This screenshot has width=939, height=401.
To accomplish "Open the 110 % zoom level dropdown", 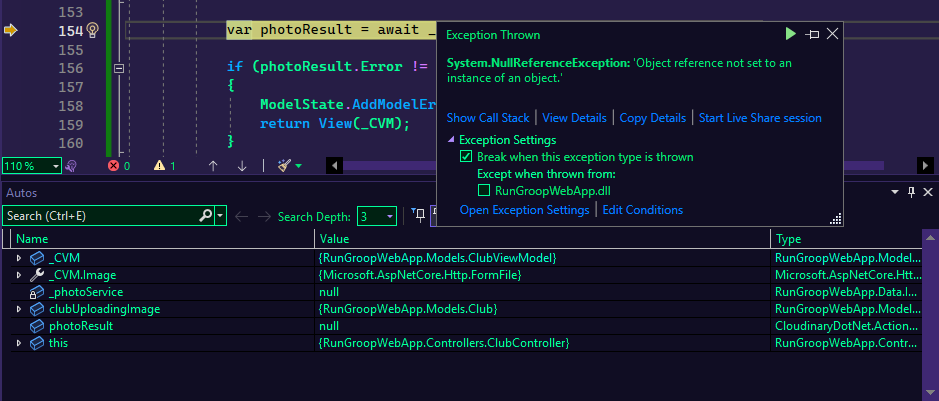I will 32,166.
